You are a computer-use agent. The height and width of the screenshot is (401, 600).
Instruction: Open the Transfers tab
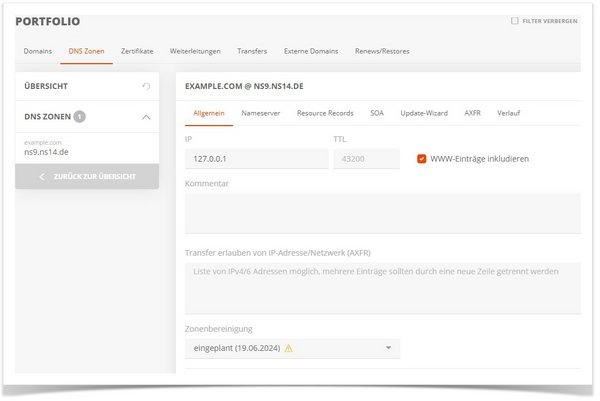[x=252, y=51]
